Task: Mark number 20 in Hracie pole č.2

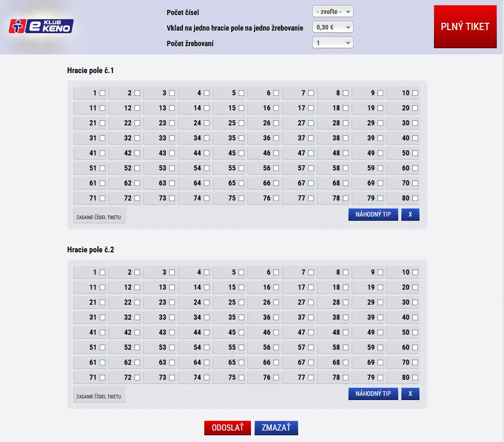Action: [415, 288]
